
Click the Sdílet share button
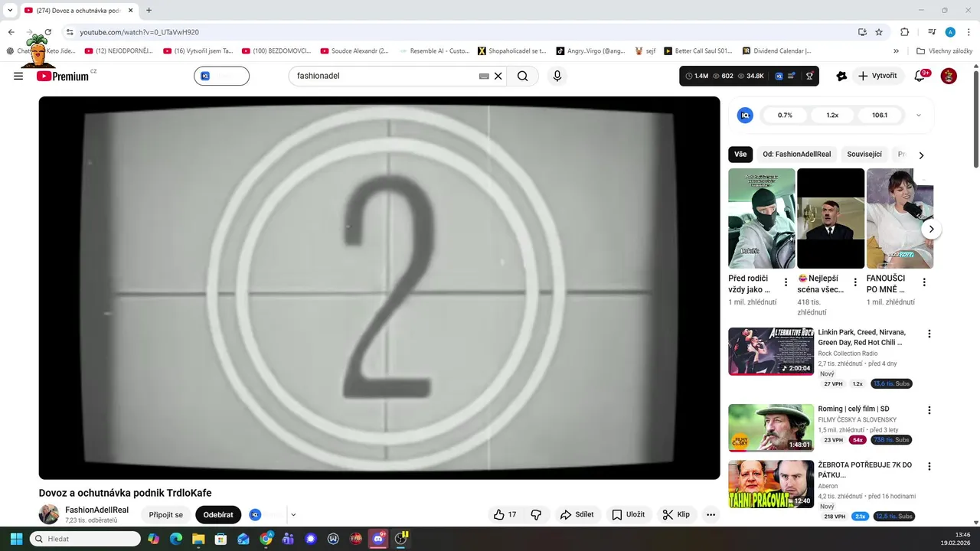pyautogui.click(x=577, y=515)
